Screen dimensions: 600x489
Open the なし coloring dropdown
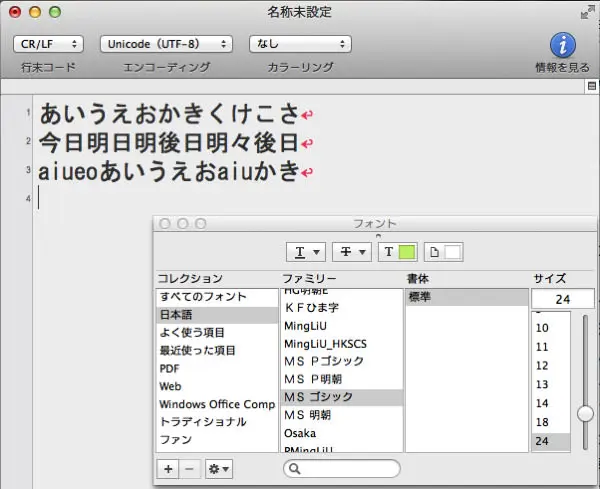point(300,44)
